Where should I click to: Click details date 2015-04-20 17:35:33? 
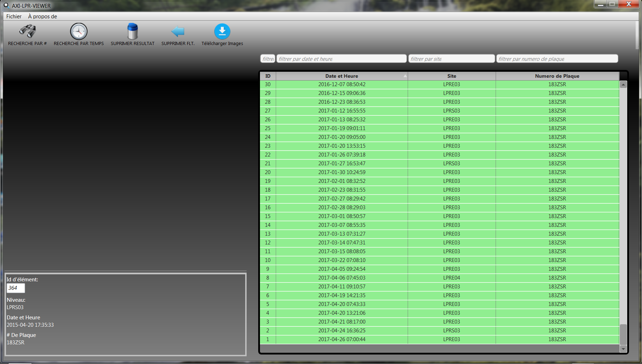[30, 325]
